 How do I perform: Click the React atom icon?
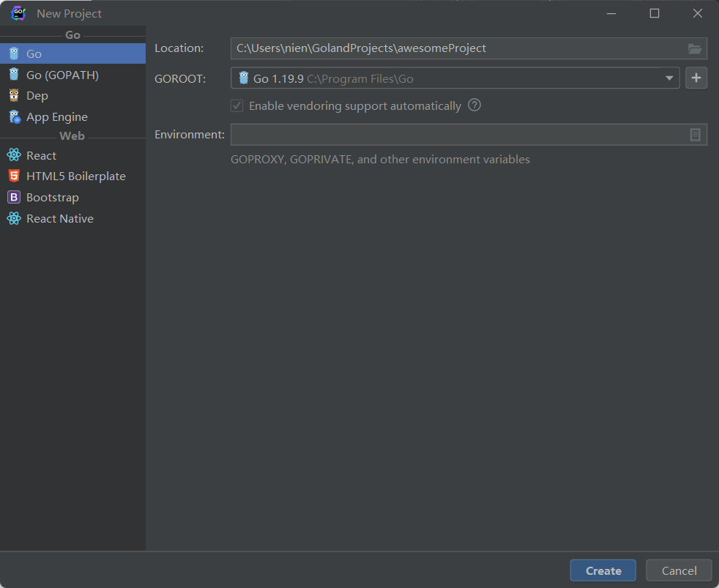pos(14,155)
